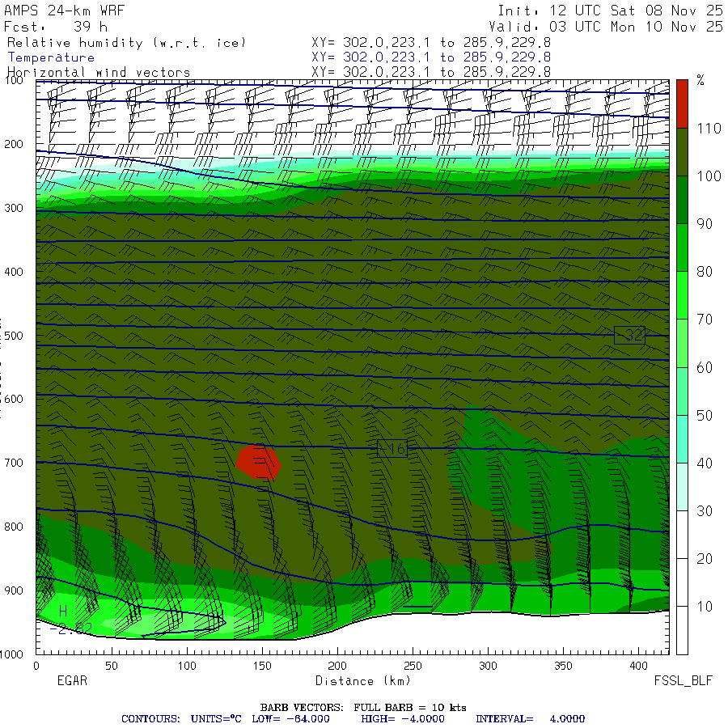Click the 150 distance axis tick label

pyautogui.click(x=262, y=666)
